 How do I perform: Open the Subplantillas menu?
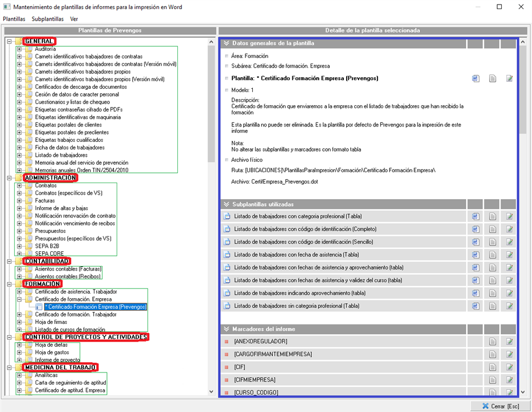click(47, 19)
